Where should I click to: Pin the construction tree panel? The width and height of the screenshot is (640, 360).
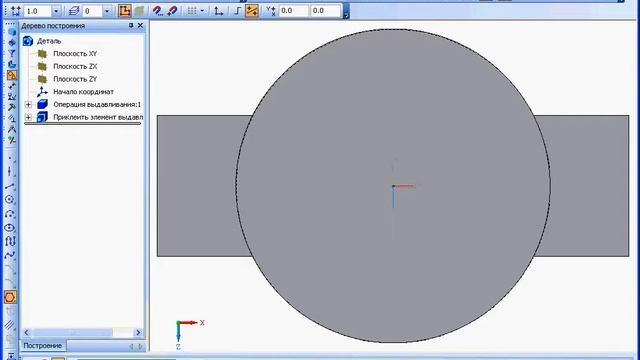click(131, 25)
